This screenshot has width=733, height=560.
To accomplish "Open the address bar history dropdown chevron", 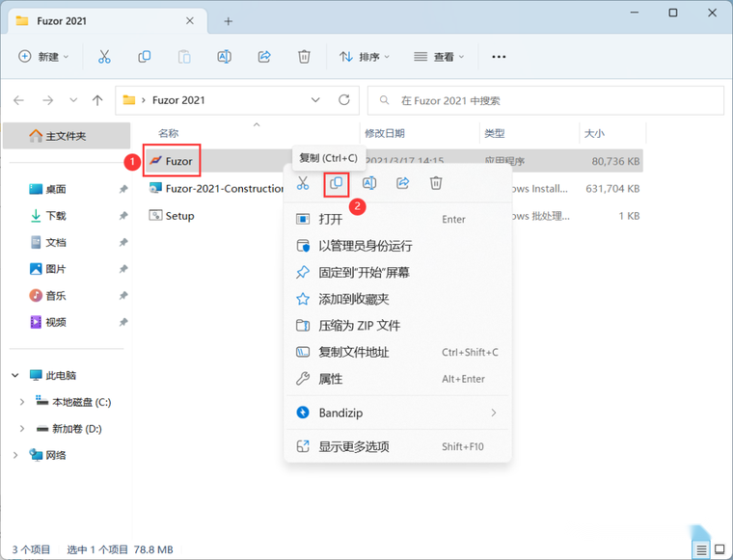I will (315, 100).
